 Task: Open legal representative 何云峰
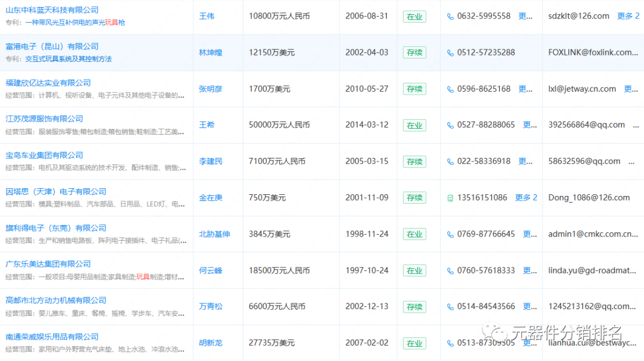click(x=210, y=270)
